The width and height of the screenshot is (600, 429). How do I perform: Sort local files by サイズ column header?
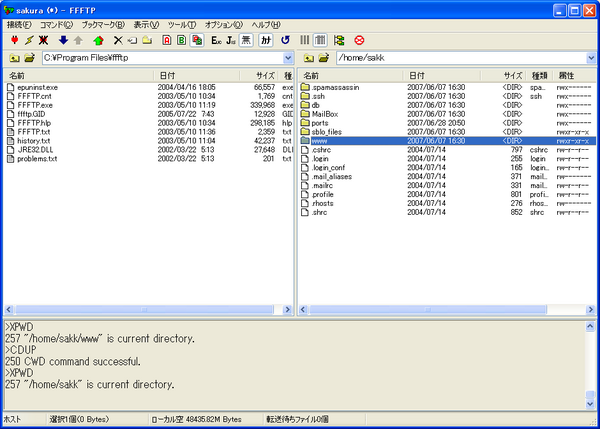260,76
